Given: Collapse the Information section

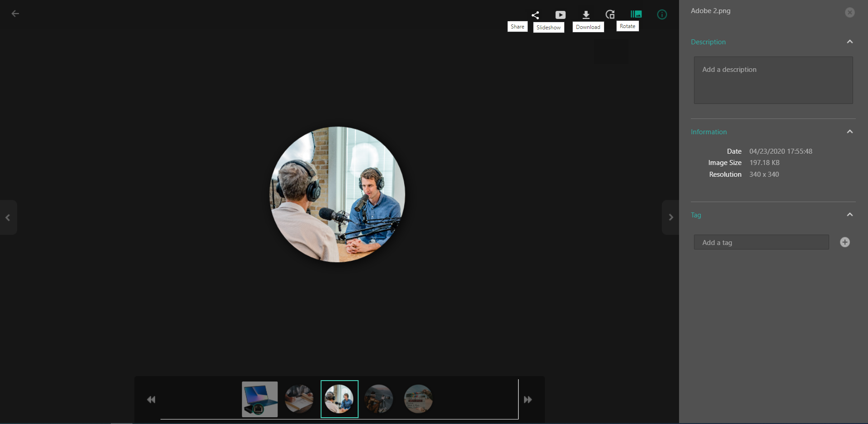Looking at the screenshot, I should point(850,132).
